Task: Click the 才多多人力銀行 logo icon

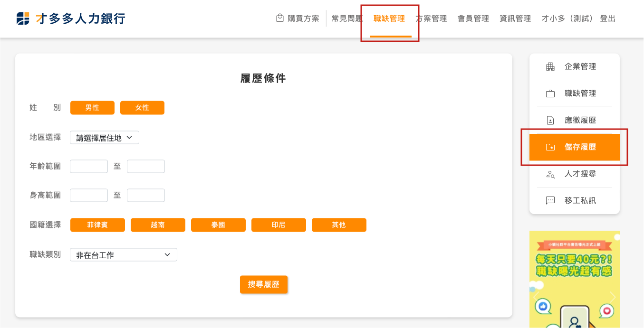Action: 23,19
